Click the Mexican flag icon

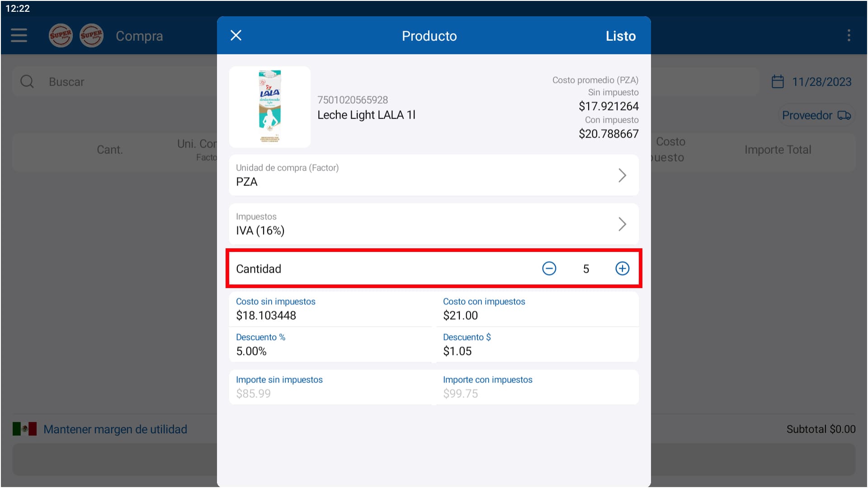click(x=24, y=429)
